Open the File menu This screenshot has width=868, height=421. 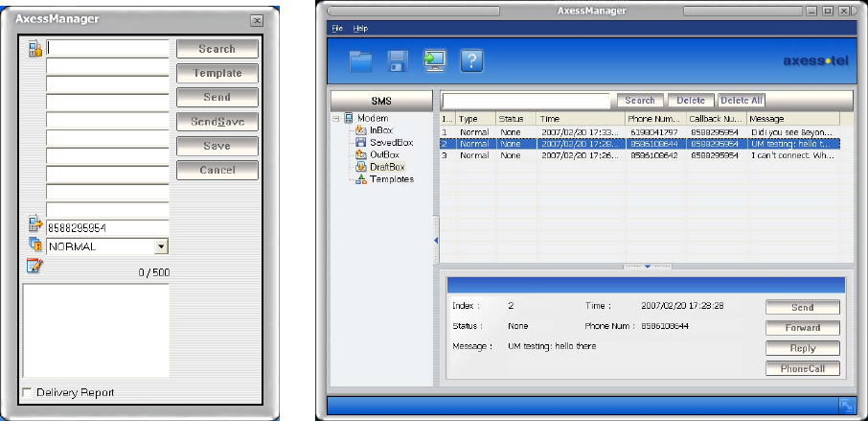pos(337,28)
